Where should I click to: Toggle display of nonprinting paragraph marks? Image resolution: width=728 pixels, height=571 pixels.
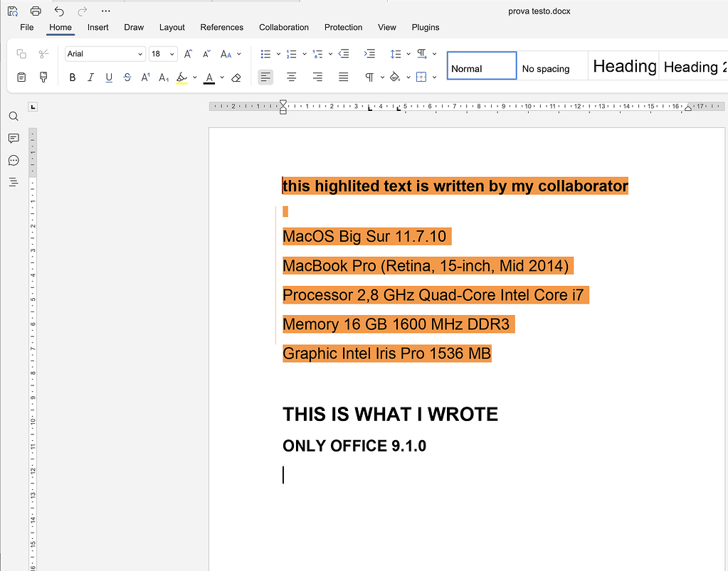click(368, 77)
